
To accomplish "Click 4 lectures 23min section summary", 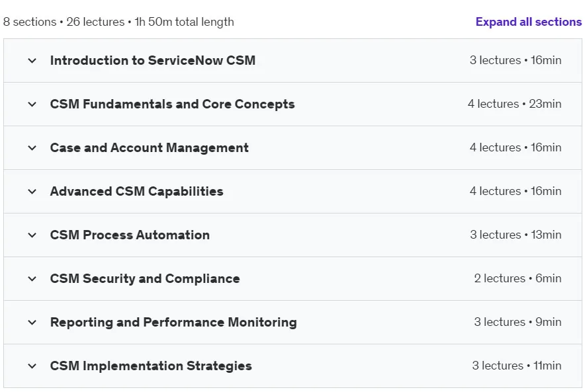I will (514, 104).
